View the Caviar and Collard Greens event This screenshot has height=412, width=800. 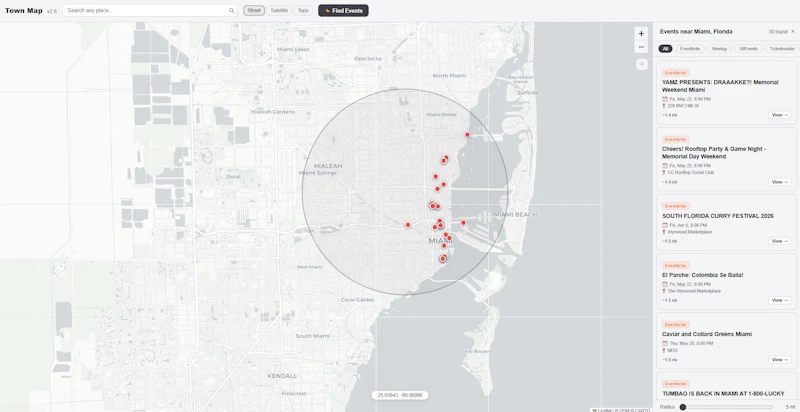pyautogui.click(x=780, y=359)
